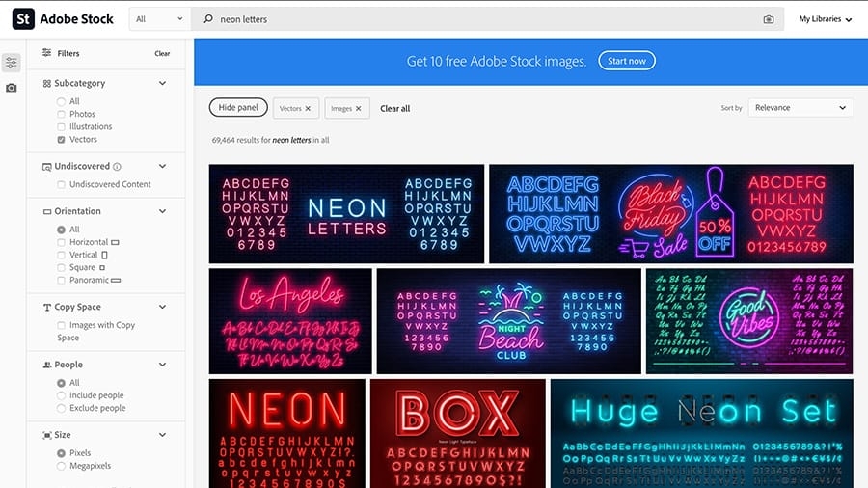The image size is (868, 488).
Task: Enable Undiscovered Content checkbox
Action: (x=61, y=184)
